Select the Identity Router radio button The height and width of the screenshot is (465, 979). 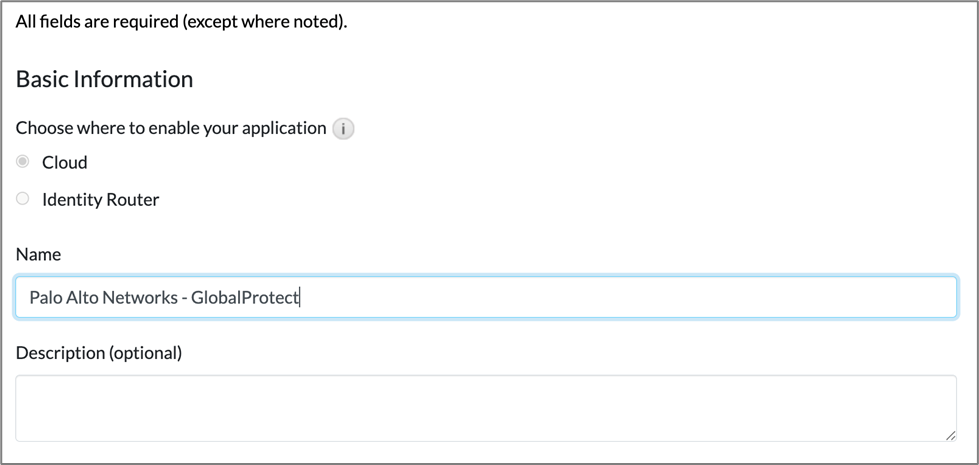coord(23,199)
